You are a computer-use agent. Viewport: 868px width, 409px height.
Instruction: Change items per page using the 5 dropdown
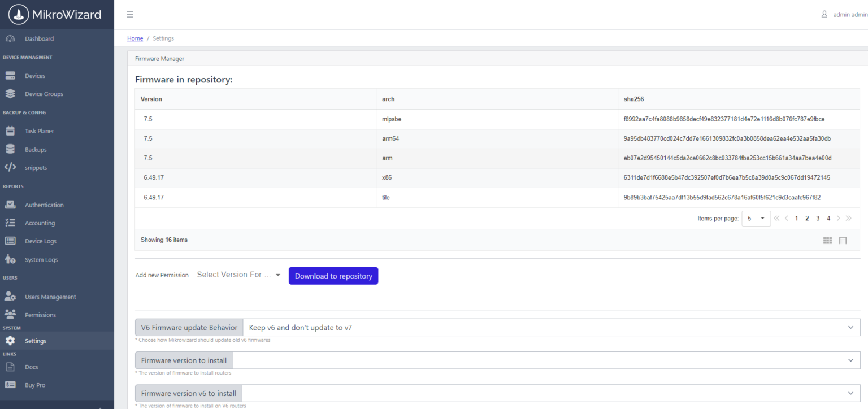pos(756,218)
